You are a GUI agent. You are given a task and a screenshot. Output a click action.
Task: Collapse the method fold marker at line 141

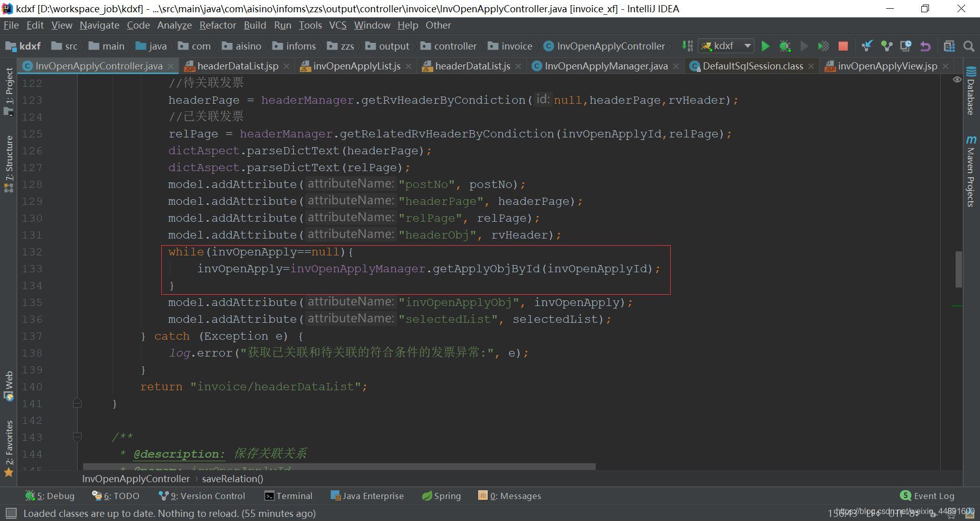(x=77, y=404)
